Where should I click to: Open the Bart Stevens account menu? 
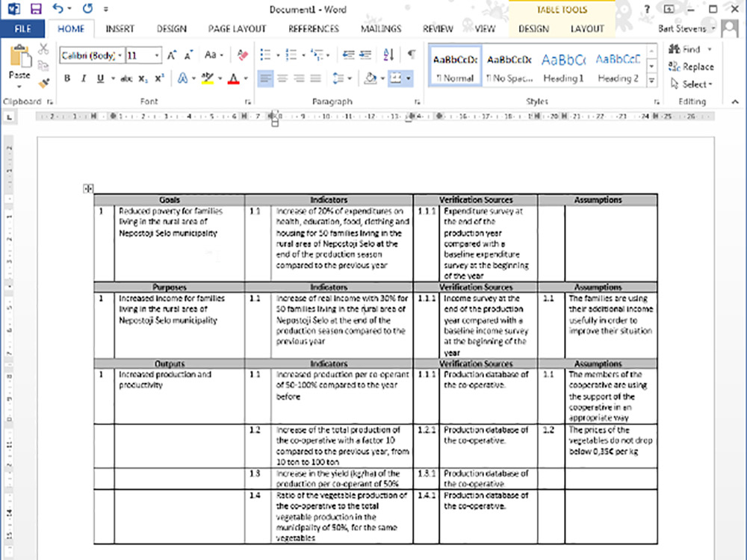[x=686, y=28]
